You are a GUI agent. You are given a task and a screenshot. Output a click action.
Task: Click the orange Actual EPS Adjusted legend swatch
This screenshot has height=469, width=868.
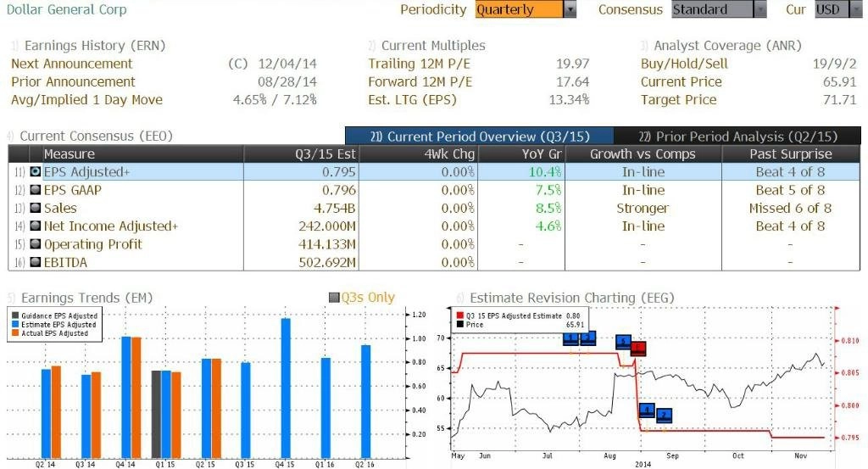[x=15, y=333]
